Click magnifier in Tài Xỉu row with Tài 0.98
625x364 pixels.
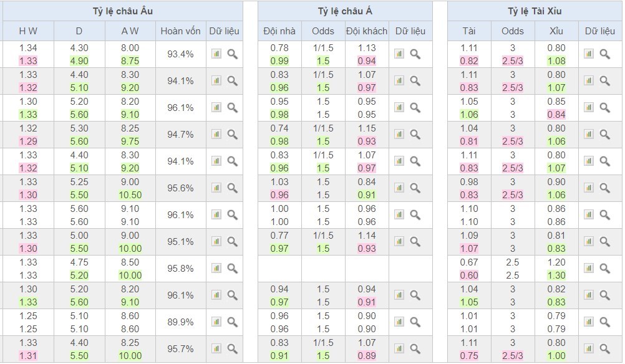(604, 188)
